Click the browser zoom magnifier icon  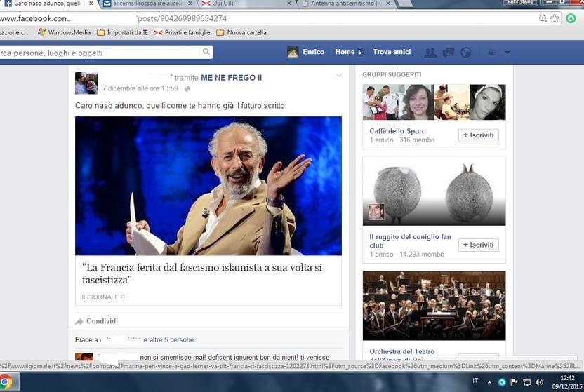[x=543, y=18]
